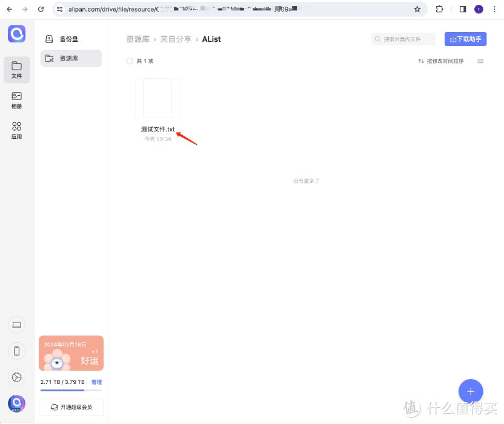Open the 相册 album section
The height and width of the screenshot is (424, 504).
point(17,101)
